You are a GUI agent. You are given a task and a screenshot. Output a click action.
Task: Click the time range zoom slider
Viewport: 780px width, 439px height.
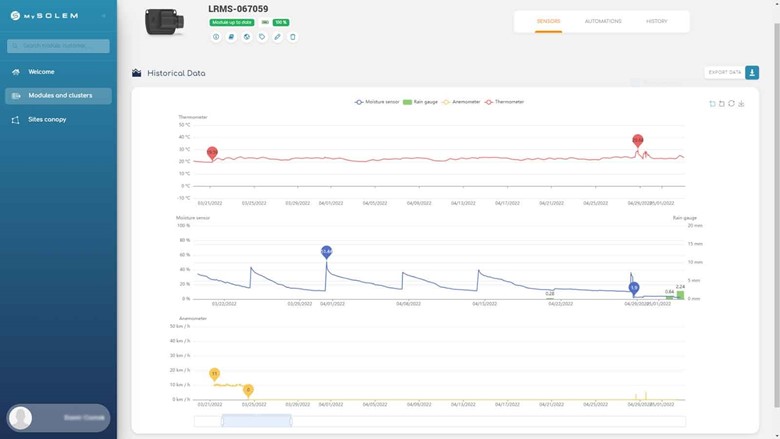256,421
